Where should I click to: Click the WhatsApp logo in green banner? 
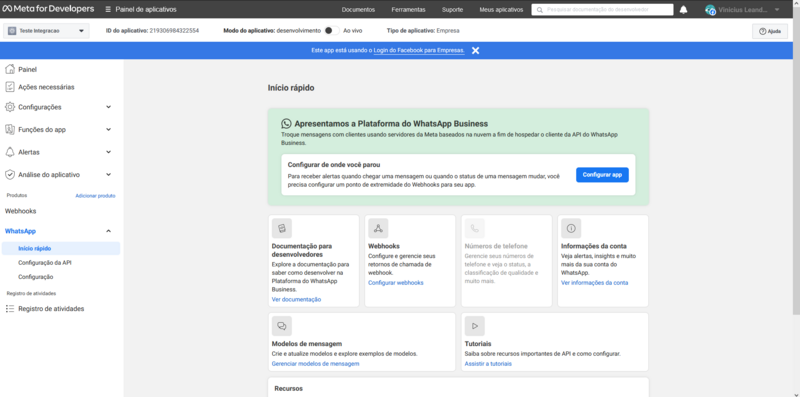pyautogui.click(x=286, y=123)
